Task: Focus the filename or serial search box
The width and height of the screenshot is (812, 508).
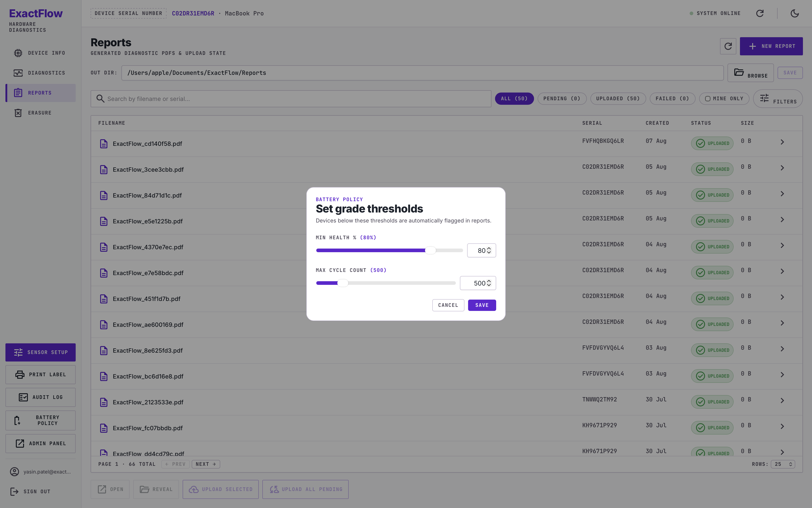Action: tap(291, 99)
